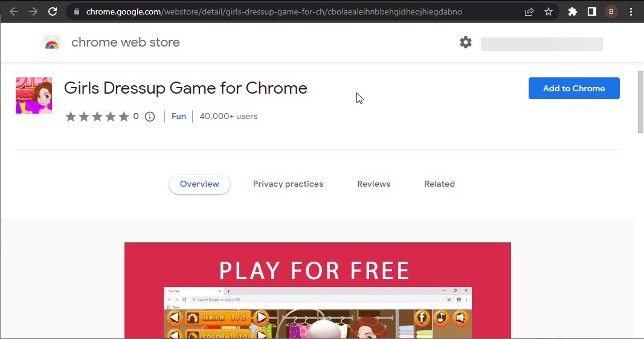
Task: Click the speaker sound icon in game preview
Action: coord(461,318)
